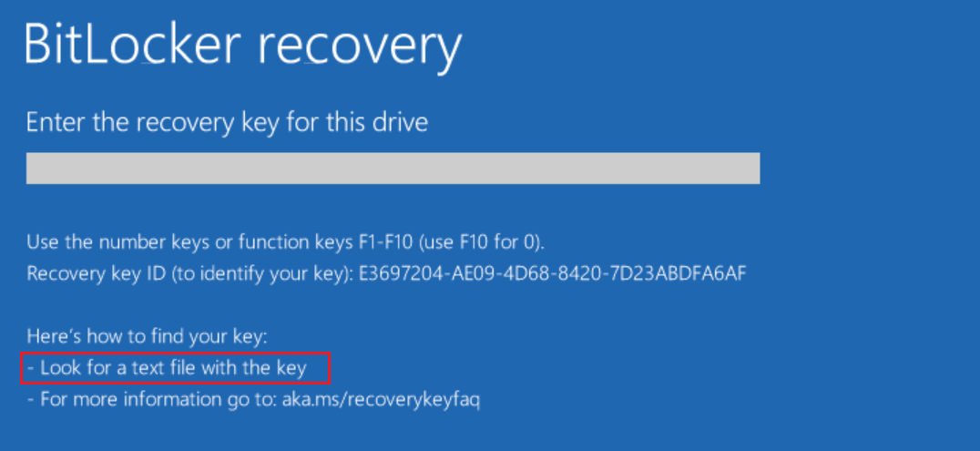Click the dash bullet before "For more information"

click(30, 399)
